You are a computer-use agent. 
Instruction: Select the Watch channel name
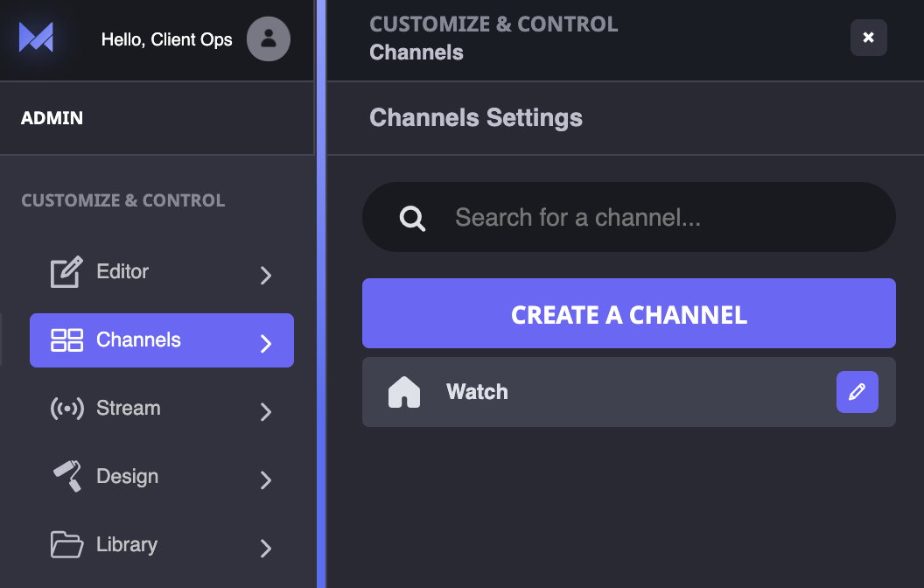477,392
